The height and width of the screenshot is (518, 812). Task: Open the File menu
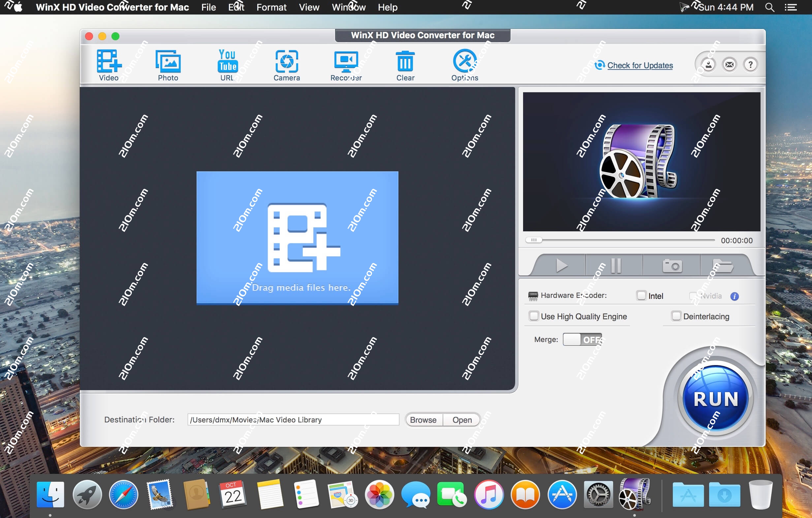(208, 7)
